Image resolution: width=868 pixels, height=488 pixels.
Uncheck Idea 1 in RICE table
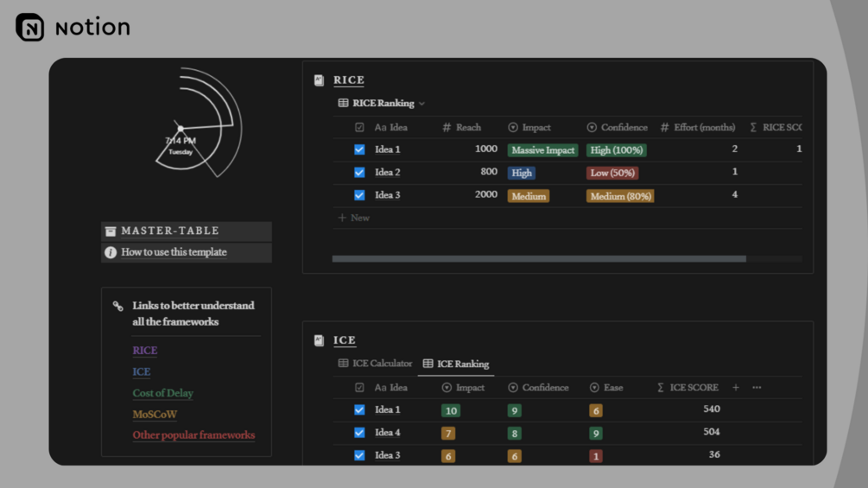coord(360,149)
